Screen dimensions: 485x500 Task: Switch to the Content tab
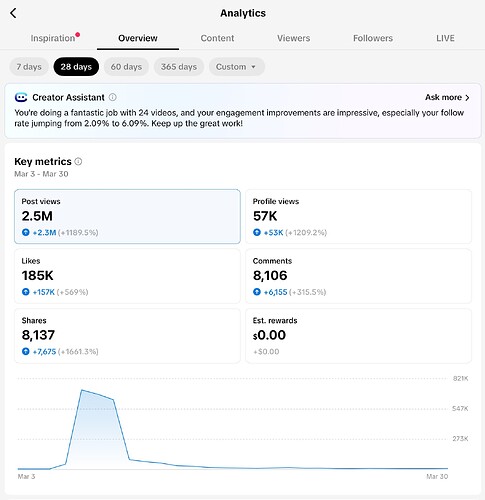(217, 38)
